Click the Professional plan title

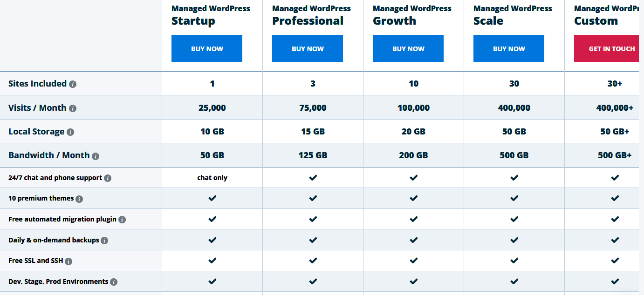tap(308, 21)
